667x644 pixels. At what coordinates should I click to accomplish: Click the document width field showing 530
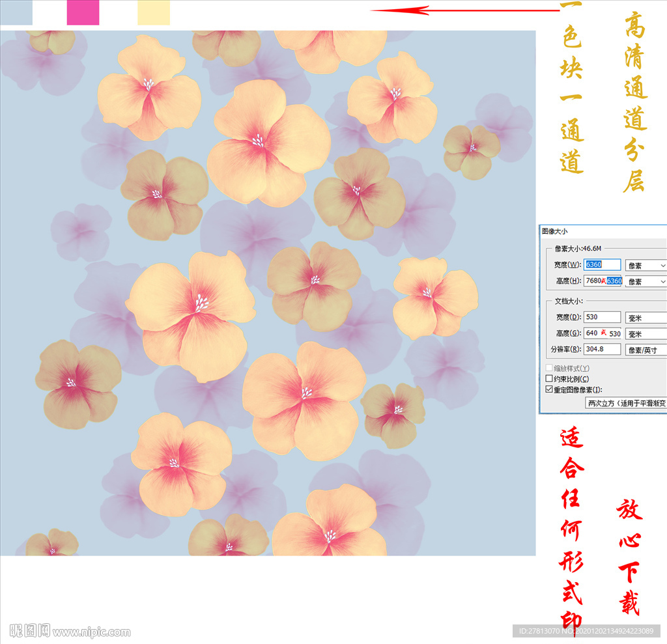602,317
